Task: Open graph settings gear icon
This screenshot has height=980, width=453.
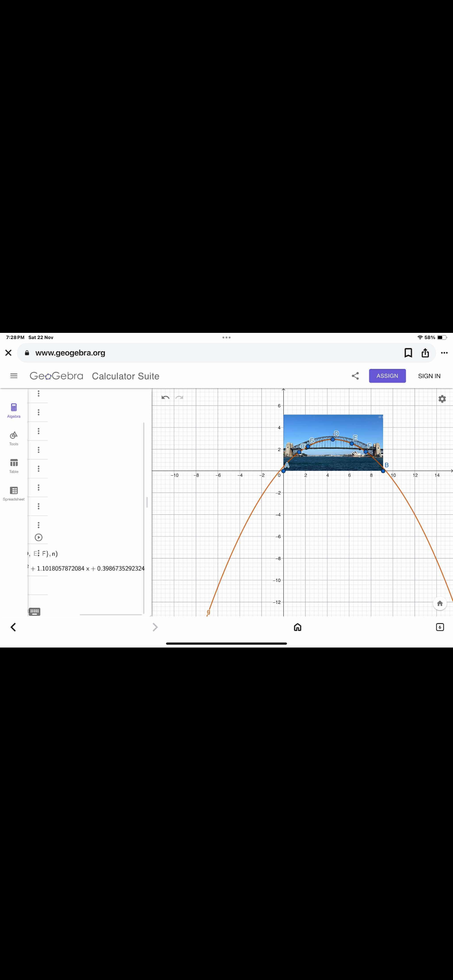Action: point(442,399)
